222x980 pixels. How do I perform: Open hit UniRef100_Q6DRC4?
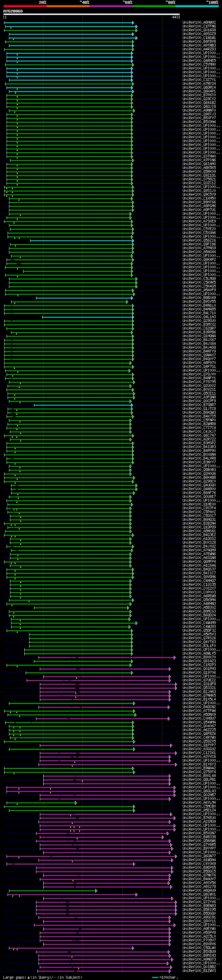pos(199,88)
